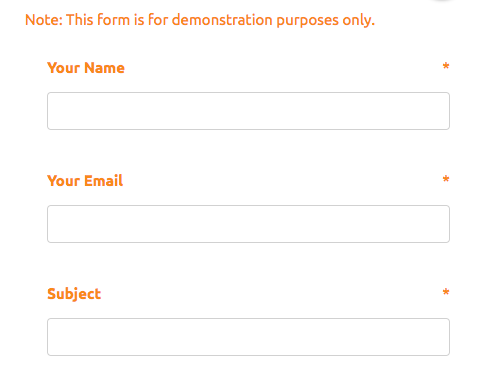
Task: Click the word "demonstration" in the notice
Action: coord(222,20)
